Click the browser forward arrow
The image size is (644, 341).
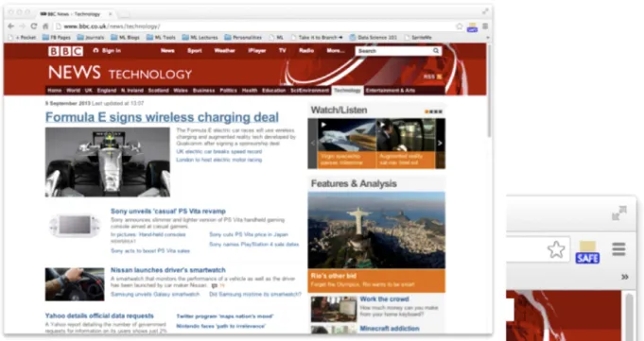tap(22, 26)
